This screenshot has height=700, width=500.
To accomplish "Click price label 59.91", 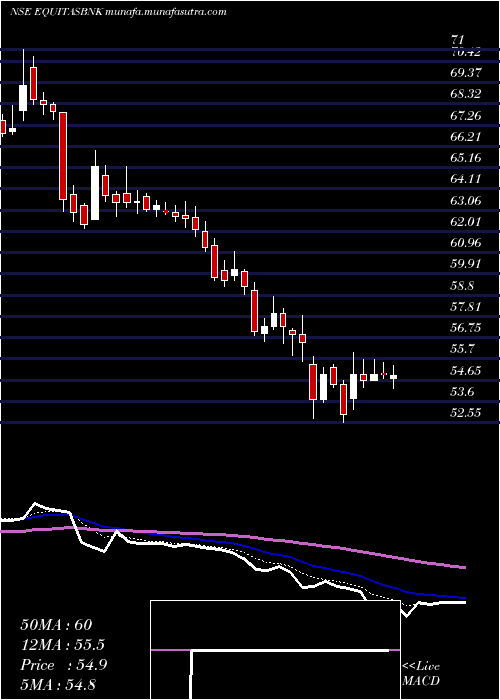I will [x=466, y=264].
